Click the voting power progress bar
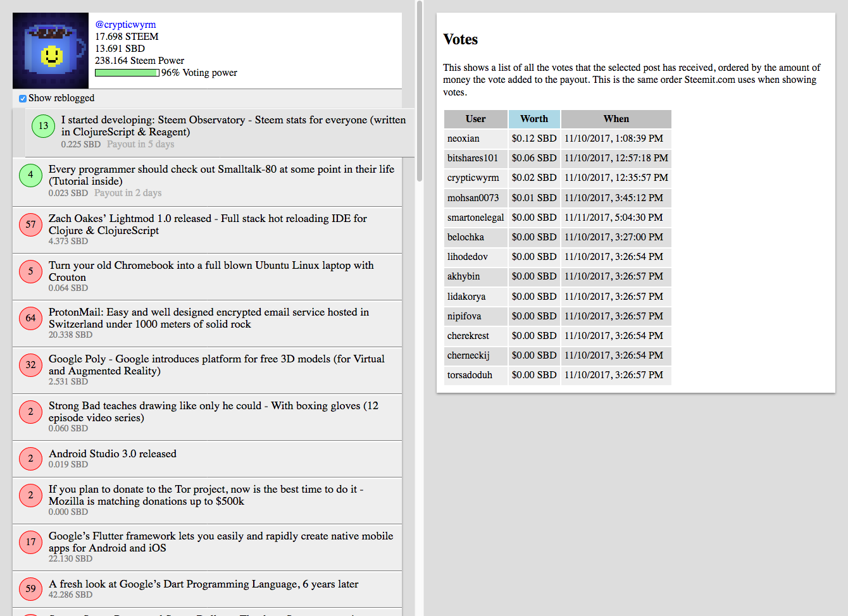The width and height of the screenshot is (848, 616). click(x=127, y=73)
